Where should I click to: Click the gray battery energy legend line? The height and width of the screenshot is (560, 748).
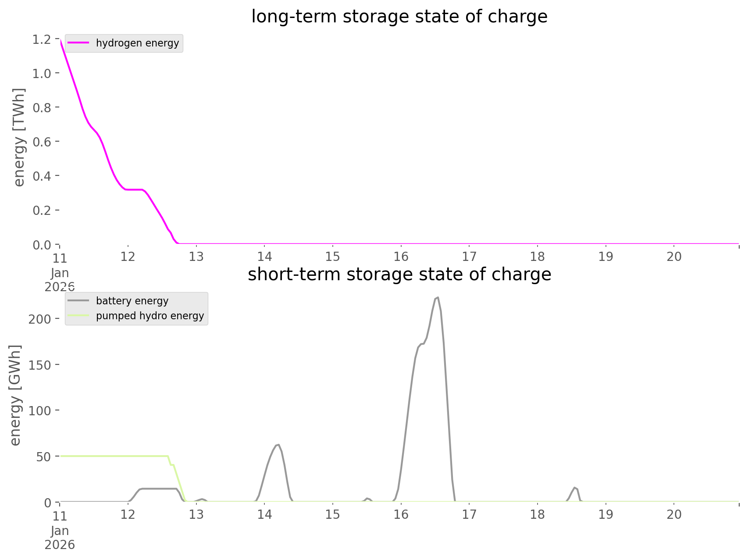click(x=78, y=301)
